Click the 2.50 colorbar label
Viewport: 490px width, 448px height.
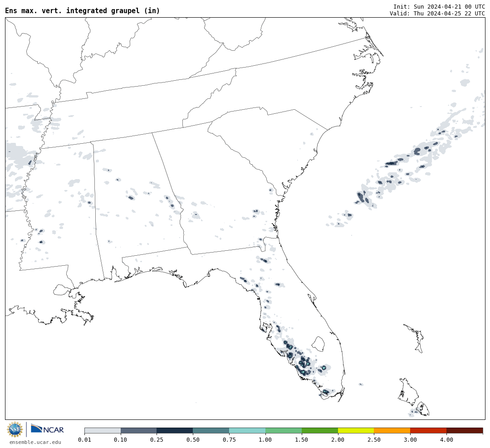pyautogui.click(x=374, y=439)
